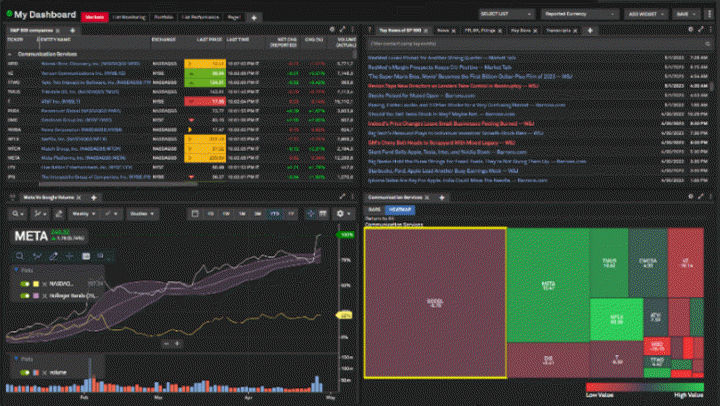Click the add plus icon under META label
Image resolution: width=720 pixels, height=406 pixels.
pos(69,256)
